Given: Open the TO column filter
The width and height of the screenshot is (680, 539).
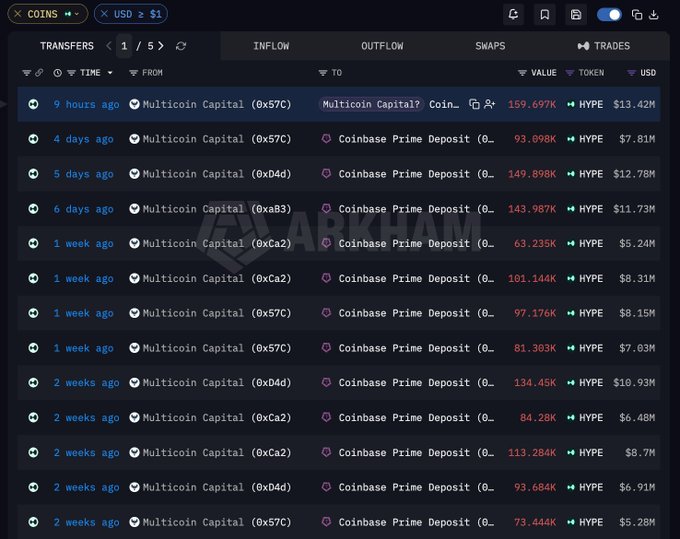Looking at the screenshot, I should click(x=323, y=72).
